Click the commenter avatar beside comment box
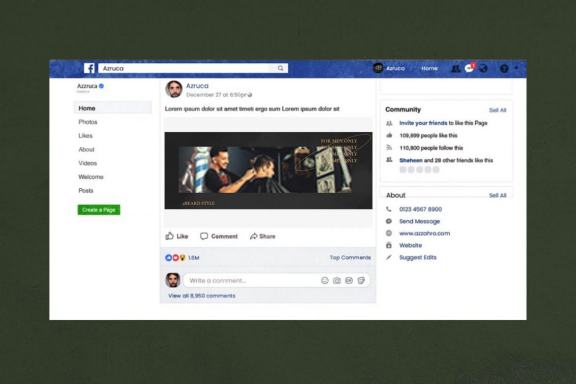576x384 pixels. pyautogui.click(x=173, y=280)
